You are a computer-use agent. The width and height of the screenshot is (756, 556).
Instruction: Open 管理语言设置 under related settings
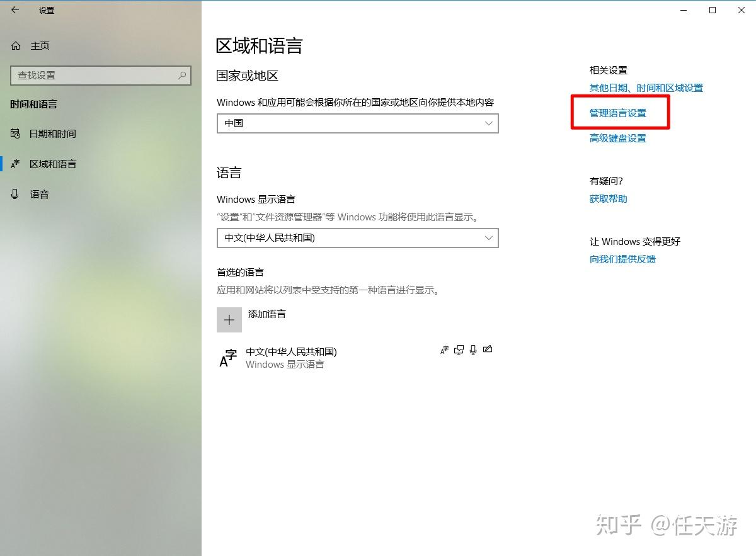click(617, 113)
